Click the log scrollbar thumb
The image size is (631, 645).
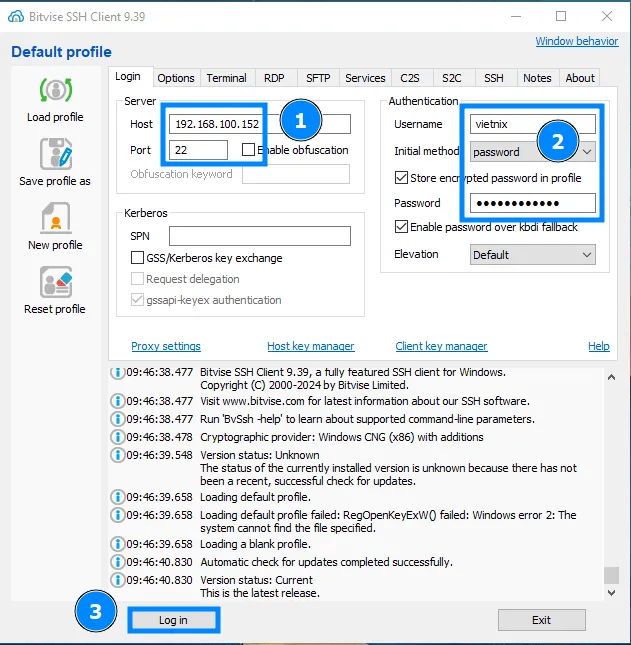pos(611,575)
